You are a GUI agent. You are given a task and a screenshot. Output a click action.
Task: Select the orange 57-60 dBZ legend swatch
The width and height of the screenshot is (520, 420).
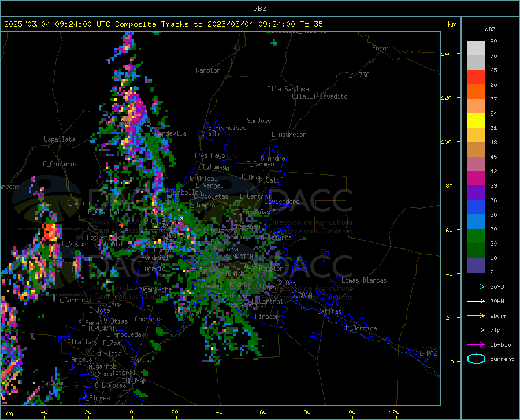[x=476, y=92]
